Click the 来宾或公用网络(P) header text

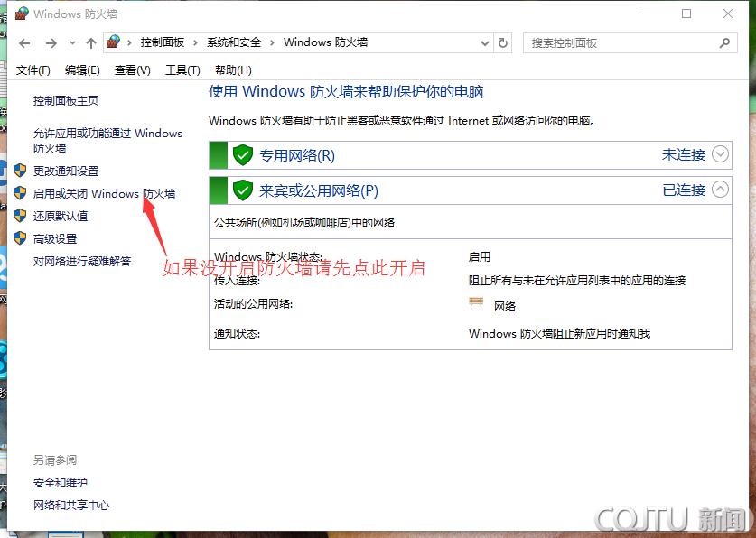coord(319,190)
